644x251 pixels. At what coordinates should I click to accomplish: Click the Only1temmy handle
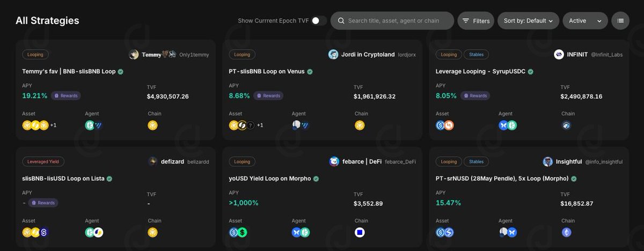tap(194, 55)
